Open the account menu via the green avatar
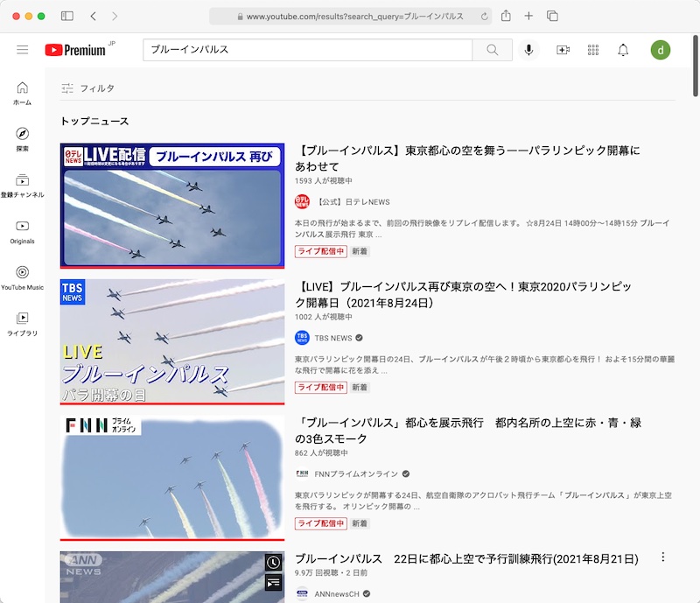Screen dimensions: 700x603 (x=659, y=50)
